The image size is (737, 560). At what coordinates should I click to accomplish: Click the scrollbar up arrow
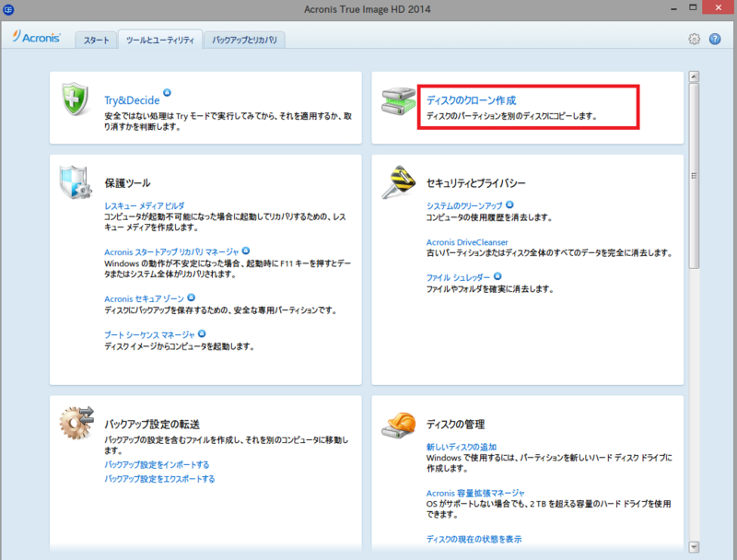pyautogui.click(x=694, y=76)
